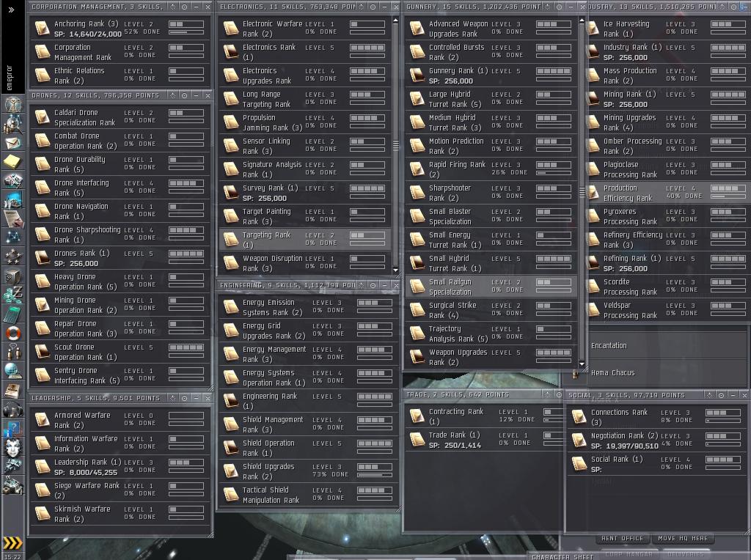Click yellow chevrons at sidebar bottom
The width and height of the screenshot is (751, 560).
(12, 542)
